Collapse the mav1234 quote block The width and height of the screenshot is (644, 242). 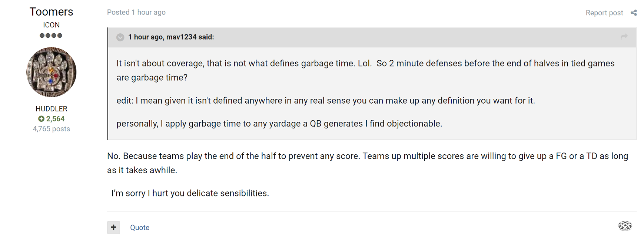click(120, 37)
